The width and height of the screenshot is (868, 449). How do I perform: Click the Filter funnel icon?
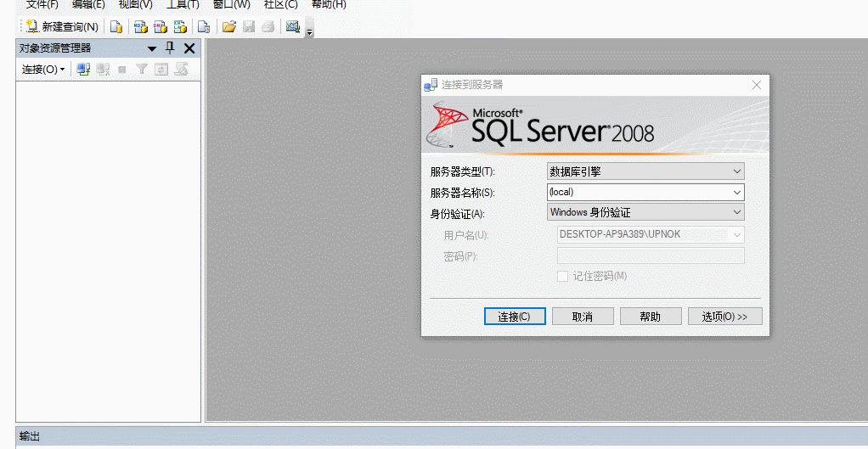click(142, 70)
